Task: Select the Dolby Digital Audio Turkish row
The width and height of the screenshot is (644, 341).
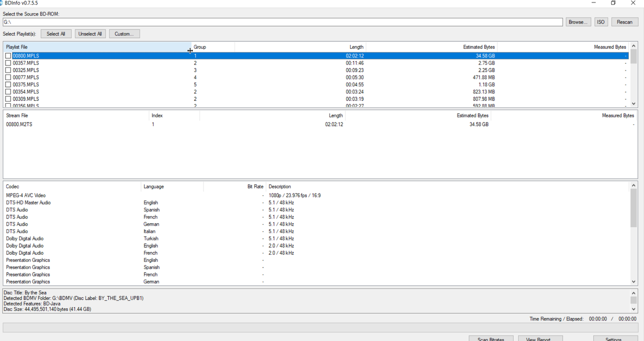Action: (316, 239)
